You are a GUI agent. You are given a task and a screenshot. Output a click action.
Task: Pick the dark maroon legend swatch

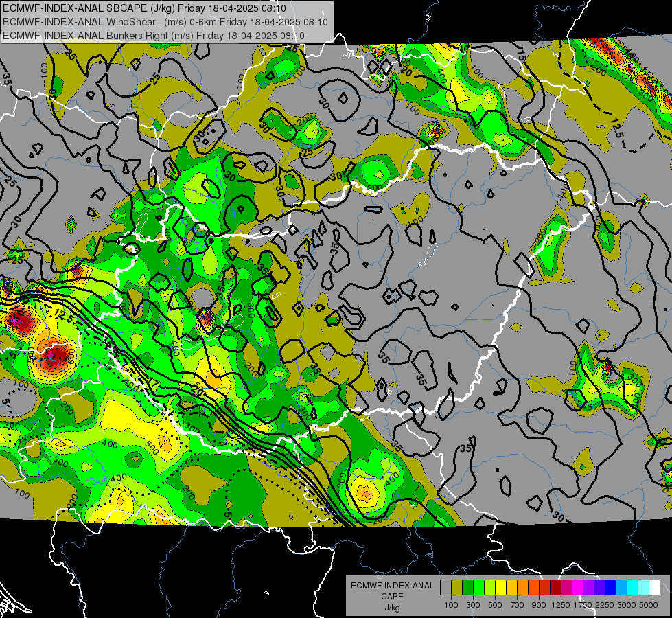coord(555,587)
